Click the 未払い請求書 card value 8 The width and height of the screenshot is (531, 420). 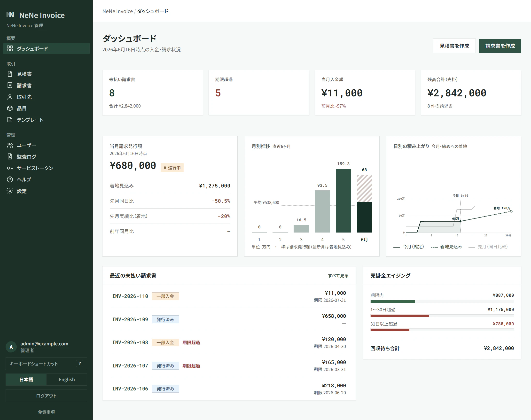point(112,93)
